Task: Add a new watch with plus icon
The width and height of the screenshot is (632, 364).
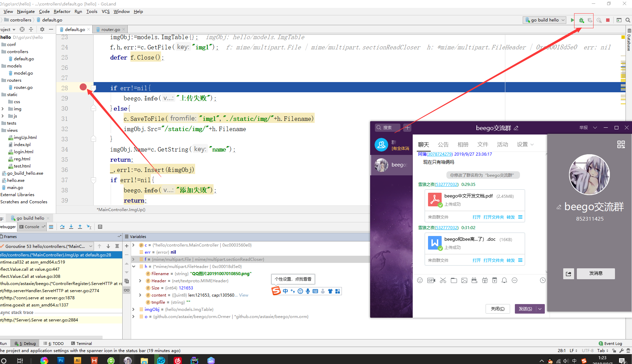Action: tap(127, 246)
